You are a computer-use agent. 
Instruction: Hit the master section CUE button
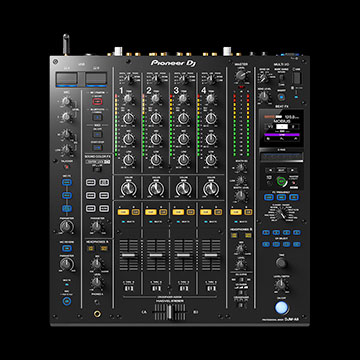click(235, 212)
